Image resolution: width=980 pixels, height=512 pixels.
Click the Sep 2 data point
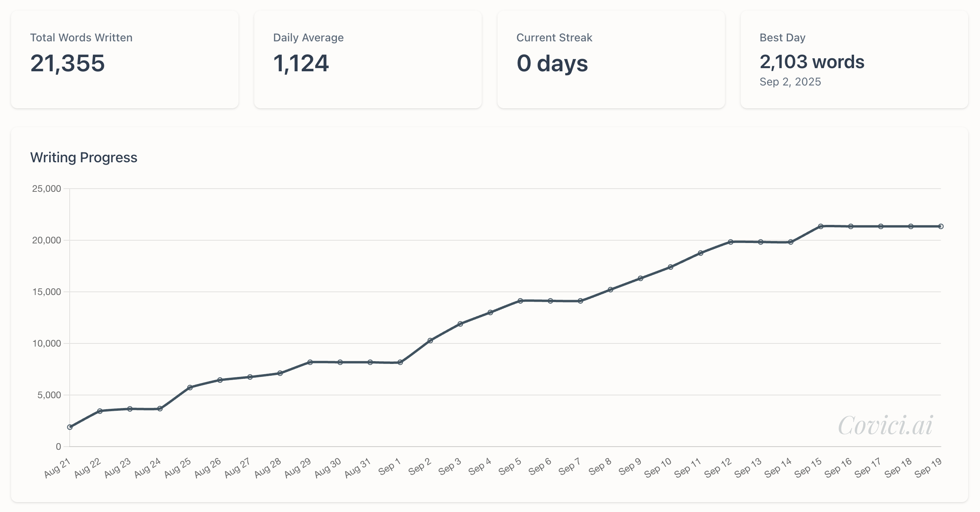(430, 341)
